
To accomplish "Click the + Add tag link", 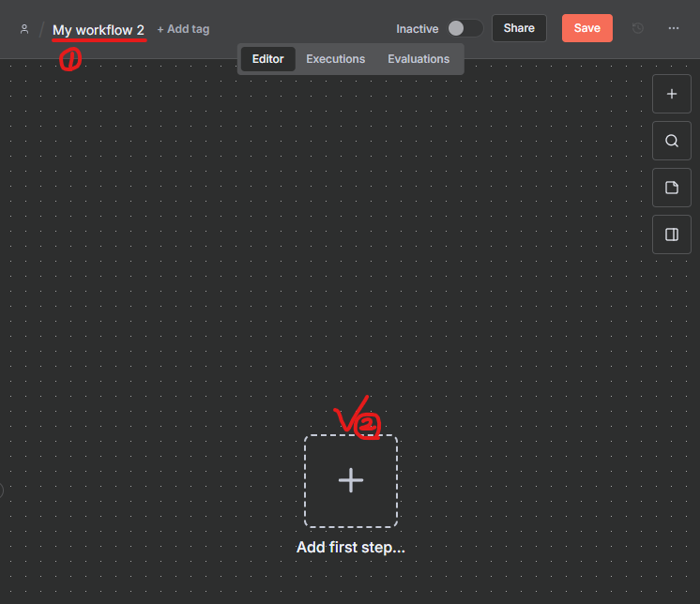I will [x=183, y=29].
